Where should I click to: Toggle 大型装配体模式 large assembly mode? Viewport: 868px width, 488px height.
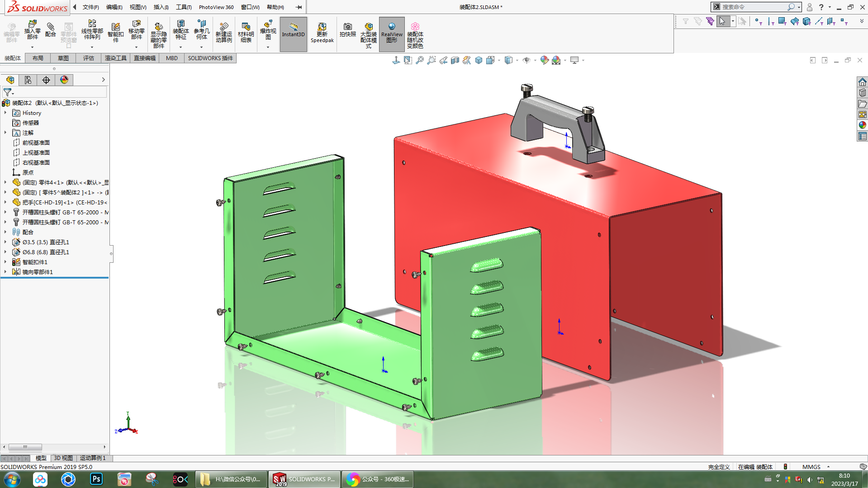pyautogui.click(x=369, y=35)
